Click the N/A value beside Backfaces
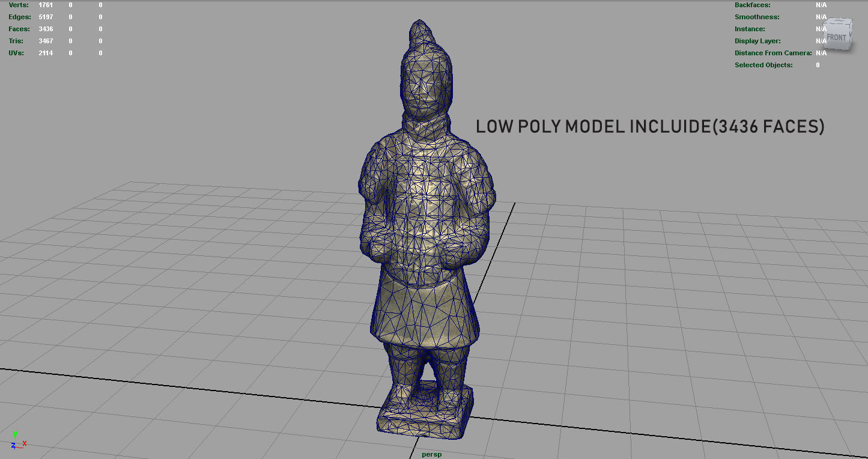 821,5
